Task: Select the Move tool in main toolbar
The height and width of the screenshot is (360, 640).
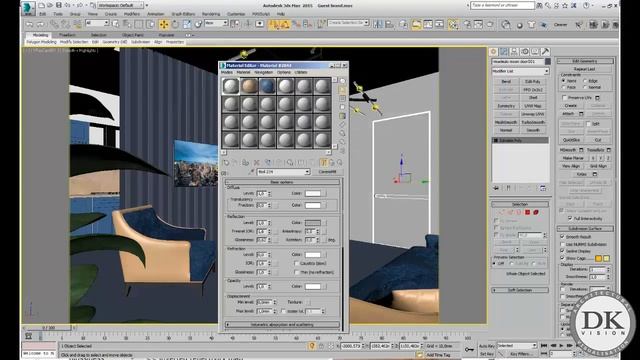Action: tap(164, 24)
